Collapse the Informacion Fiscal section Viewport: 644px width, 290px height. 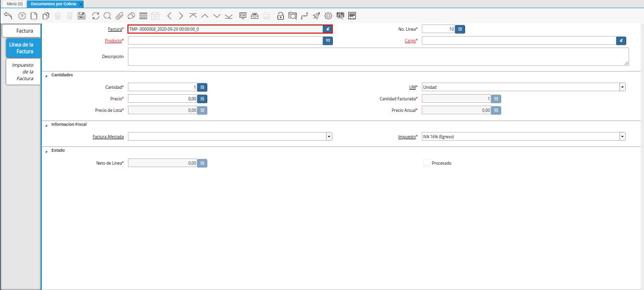[x=46, y=125]
